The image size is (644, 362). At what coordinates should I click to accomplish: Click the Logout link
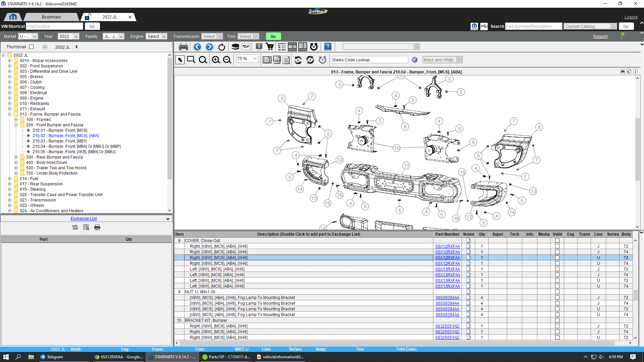click(631, 17)
